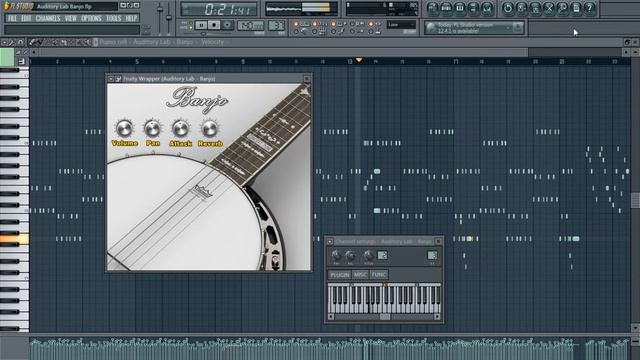
Task: Select the pencil Draw tool in piano roll
Action: pos(32,42)
